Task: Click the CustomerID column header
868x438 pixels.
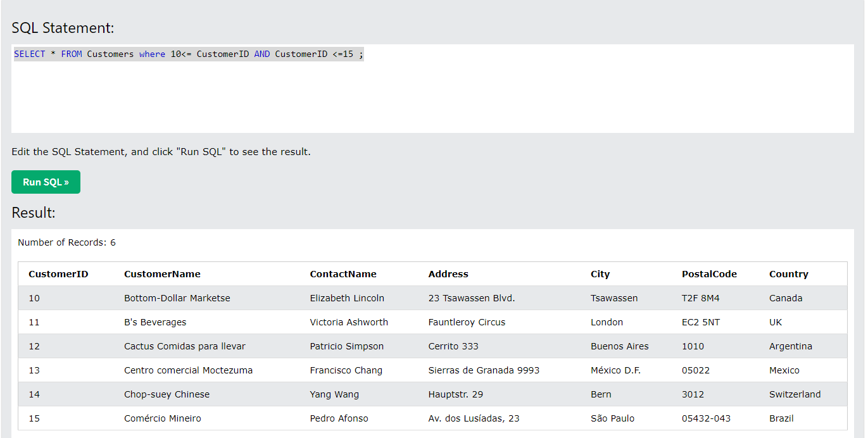Action: tap(58, 274)
